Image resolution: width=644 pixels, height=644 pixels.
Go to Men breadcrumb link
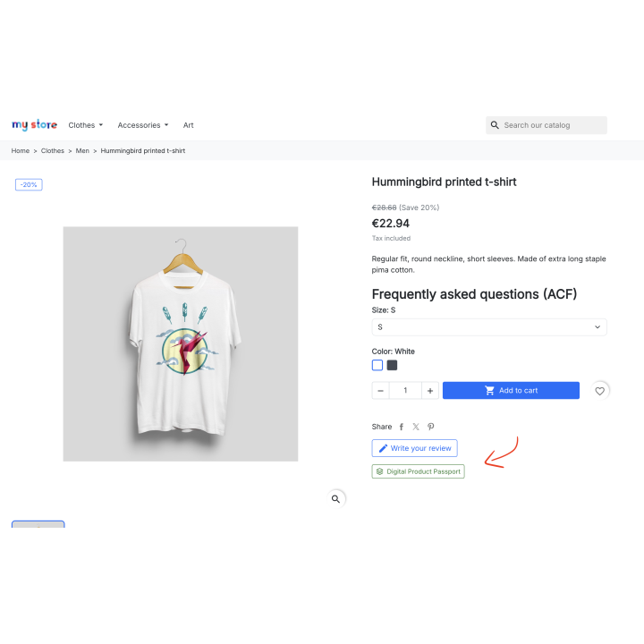pyautogui.click(x=82, y=151)
